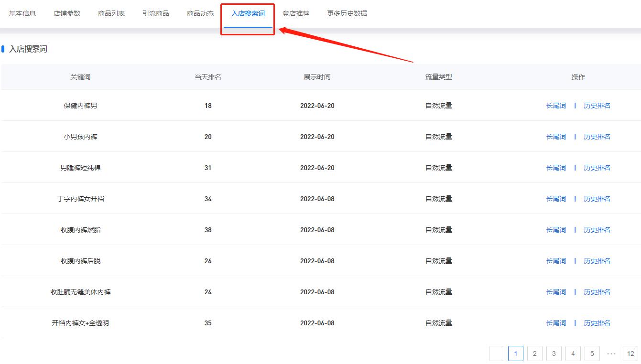641x364 pixels.
Task: View 历史排名 for 男睡裤短纯棉
Action: 597,168
